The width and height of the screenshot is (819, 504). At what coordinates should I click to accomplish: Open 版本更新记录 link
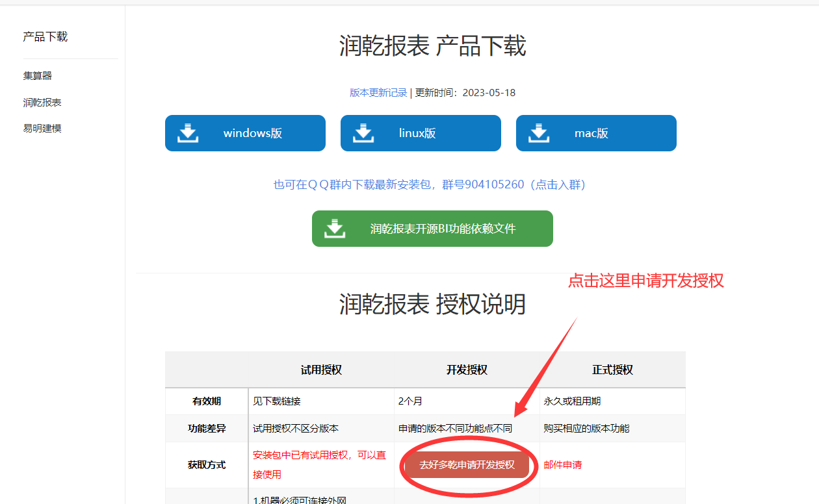pyautogui.click(x=378, y=93)
